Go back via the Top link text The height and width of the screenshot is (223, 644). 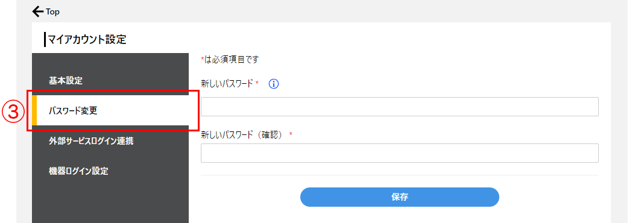(52, 12)
